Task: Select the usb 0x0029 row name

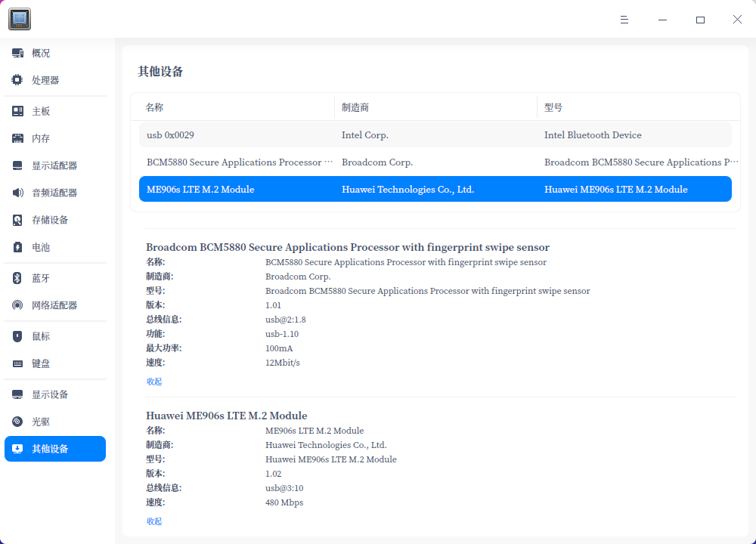Action: coord(170,135)
